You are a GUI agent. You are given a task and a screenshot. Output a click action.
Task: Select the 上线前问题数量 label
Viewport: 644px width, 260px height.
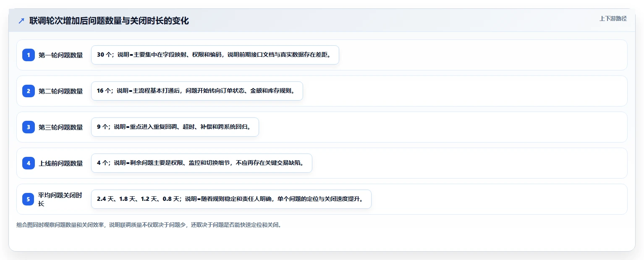click(x=60, y=163)
